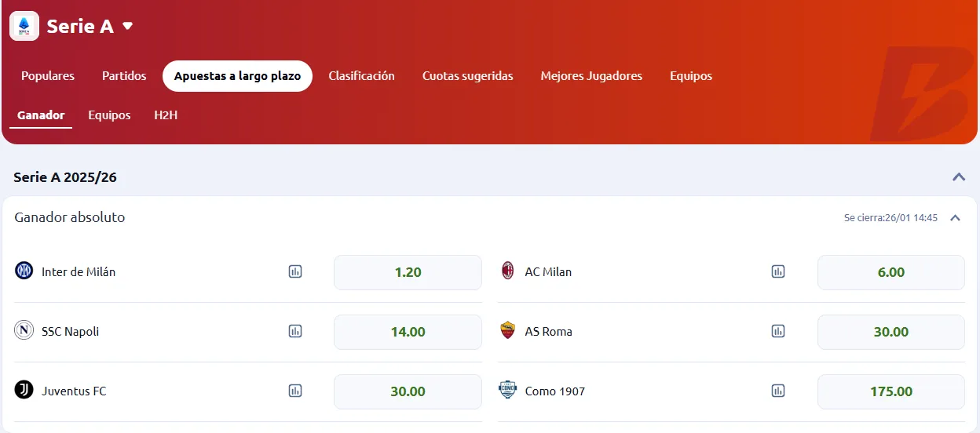Collapse the Ganador absoluto market
The image size is (980, 433).
pos(956,218)
